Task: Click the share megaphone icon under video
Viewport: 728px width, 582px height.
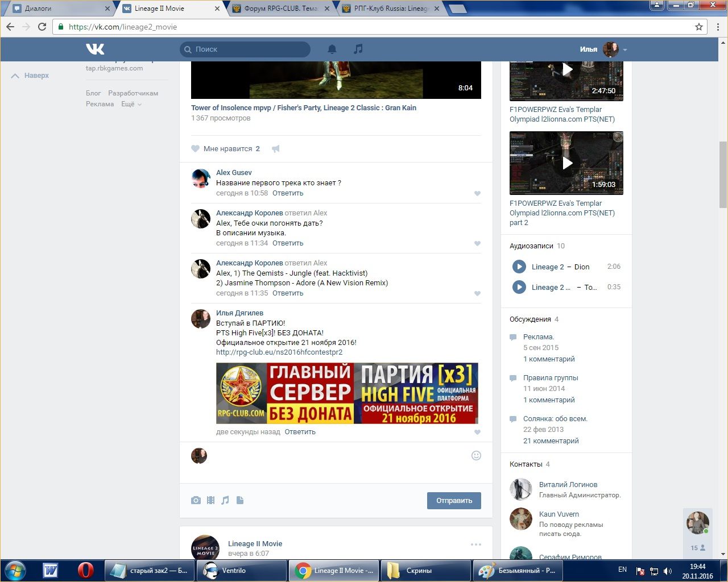Action: point(276,149)
